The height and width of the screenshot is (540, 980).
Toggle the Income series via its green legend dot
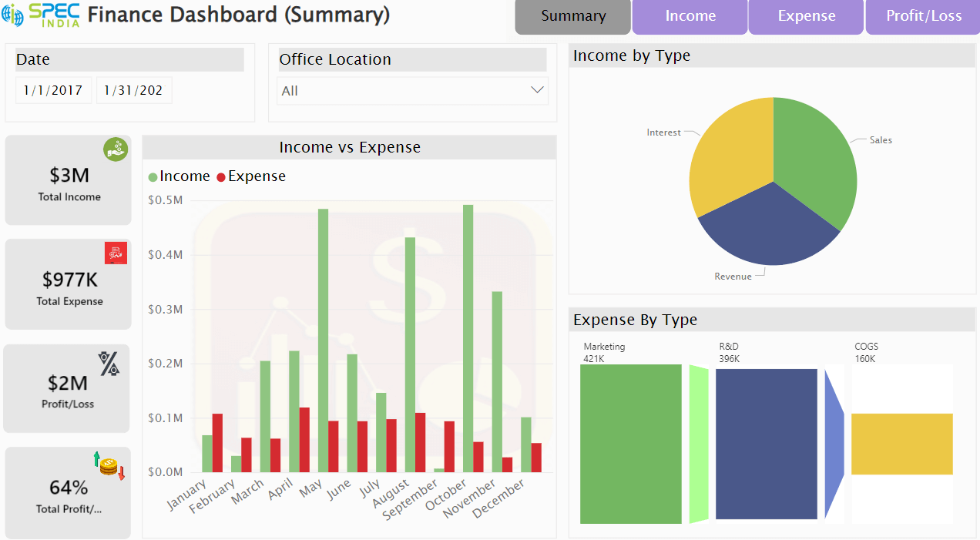(152, 176)
